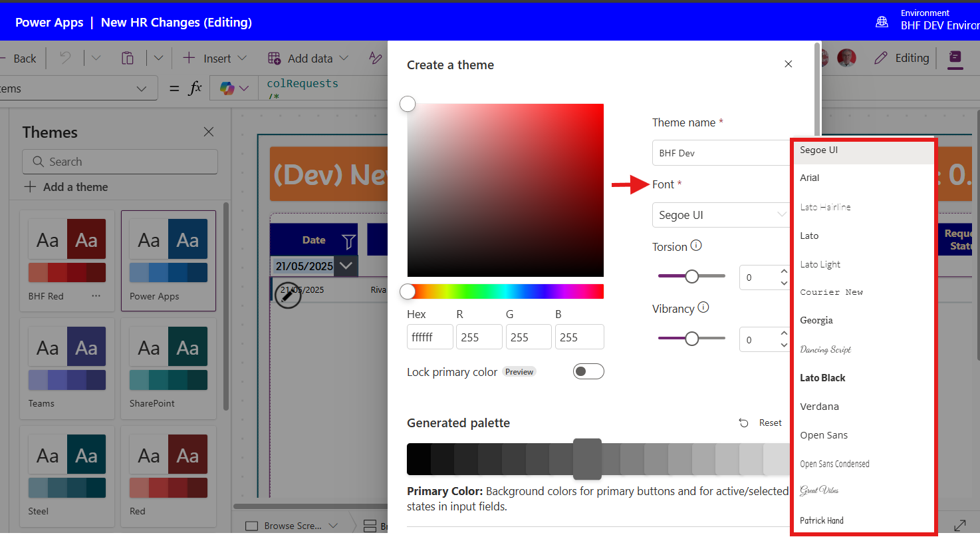The image size is (980, 537).
Task: Click the Undo arrow icon
Action: pos(65,58)
